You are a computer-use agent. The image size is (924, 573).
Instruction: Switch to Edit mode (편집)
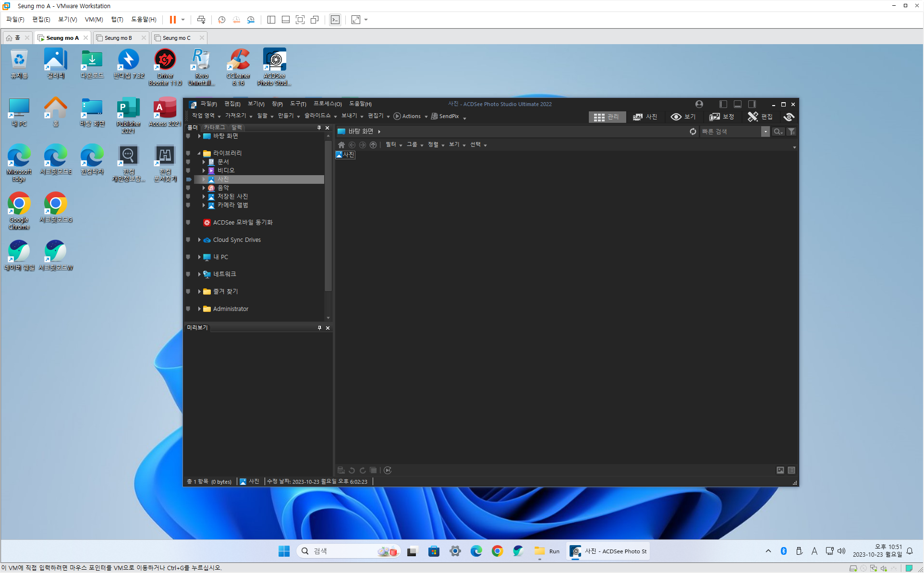(760, 117)
